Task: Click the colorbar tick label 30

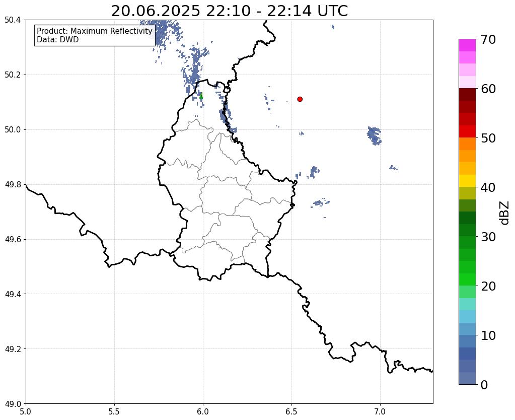Action: tap(488, 237)
